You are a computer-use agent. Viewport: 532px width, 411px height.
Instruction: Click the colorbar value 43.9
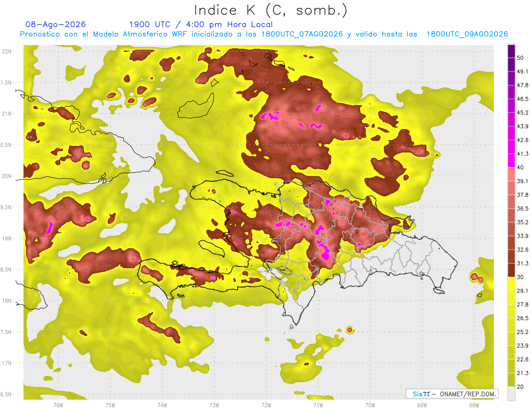(523, 126)
